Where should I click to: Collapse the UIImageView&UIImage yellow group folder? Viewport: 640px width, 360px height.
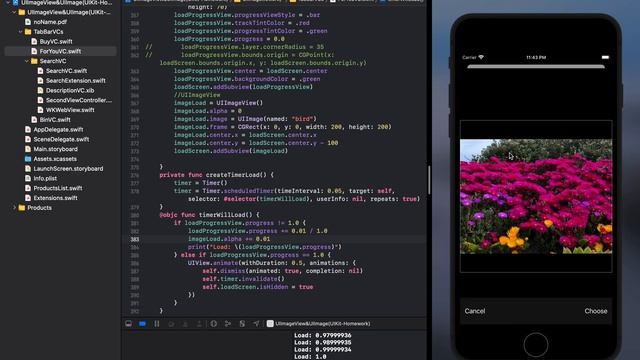click(15, 12)
